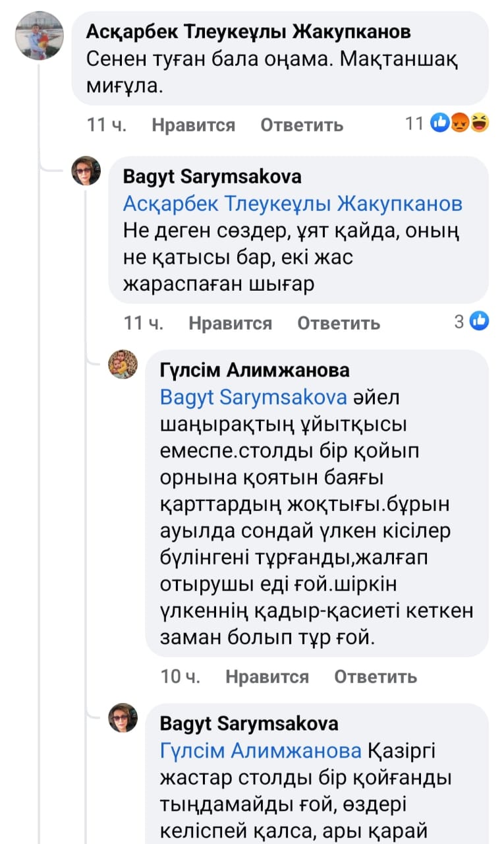This screenshot has height=844, width=504.
Task: View reaction icons on Асқарбек's comment
Action: tap(460, 123)
